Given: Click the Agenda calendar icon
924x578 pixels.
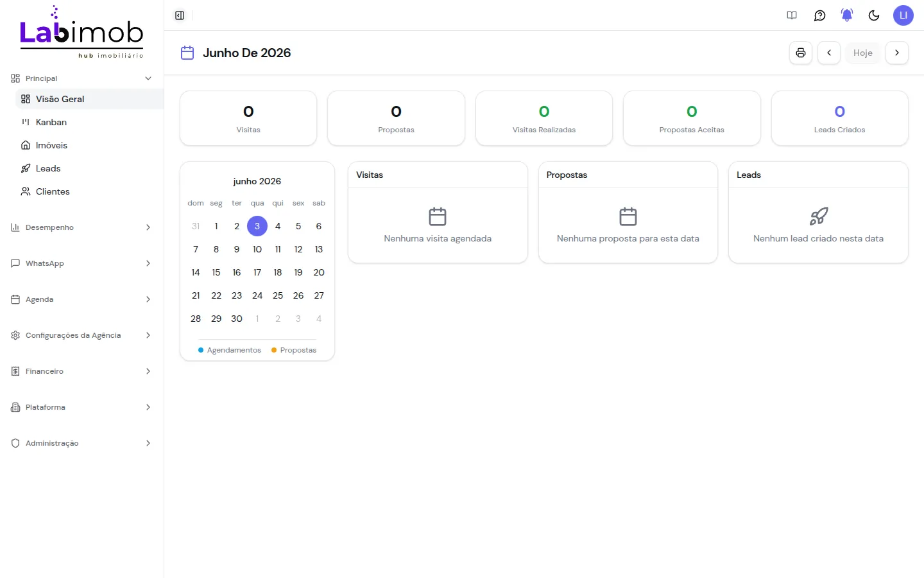Looking at the screenshot, I should (x=15, y=299).
